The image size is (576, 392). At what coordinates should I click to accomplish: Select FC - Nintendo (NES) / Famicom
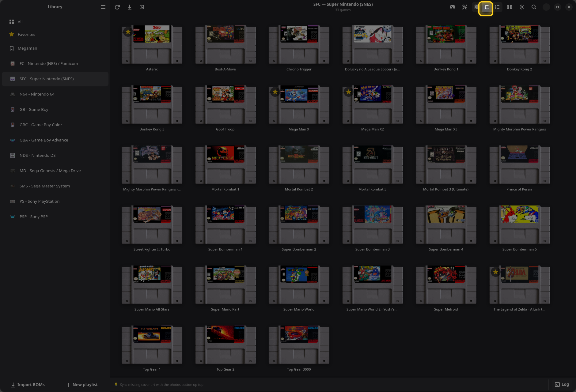(x=55, y=63)
